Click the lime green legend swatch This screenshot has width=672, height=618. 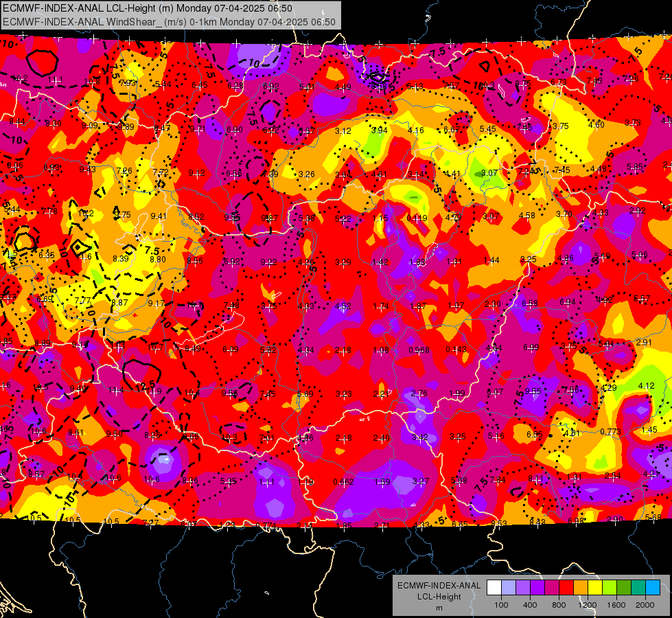click(610, 588)
